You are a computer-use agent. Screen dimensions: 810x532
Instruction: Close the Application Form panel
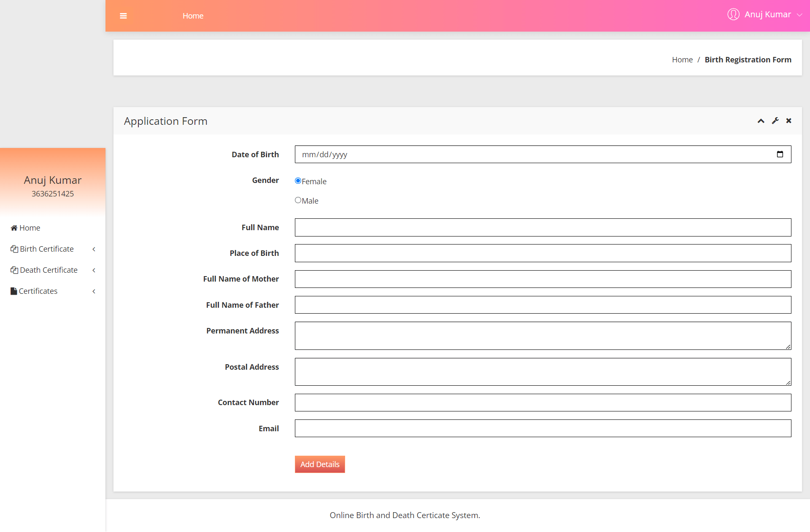coord(788,121)
